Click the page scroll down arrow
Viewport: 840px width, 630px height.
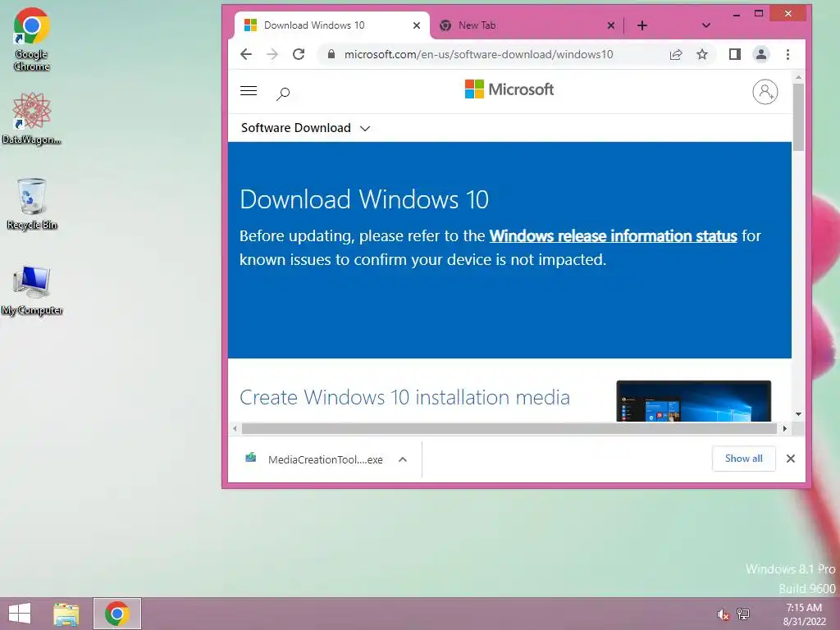point(798,414)
